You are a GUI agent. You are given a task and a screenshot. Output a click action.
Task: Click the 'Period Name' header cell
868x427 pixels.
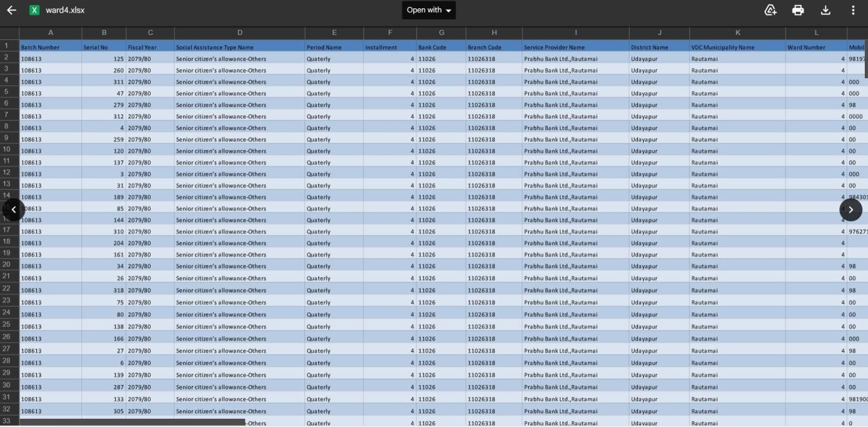tap(334, 47)
